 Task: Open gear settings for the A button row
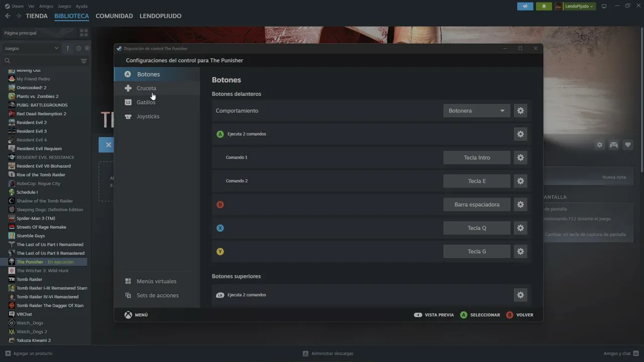[520, 134]
